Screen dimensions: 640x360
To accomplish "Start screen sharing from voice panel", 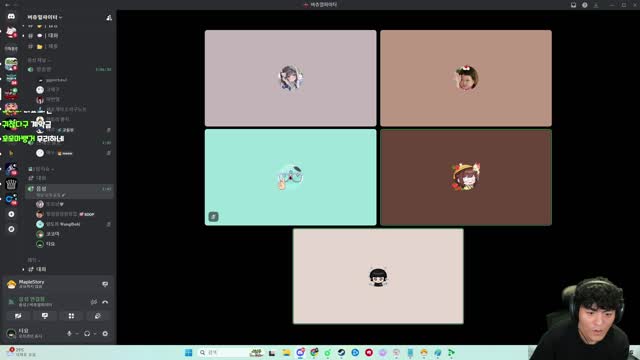I will point(44,316).
